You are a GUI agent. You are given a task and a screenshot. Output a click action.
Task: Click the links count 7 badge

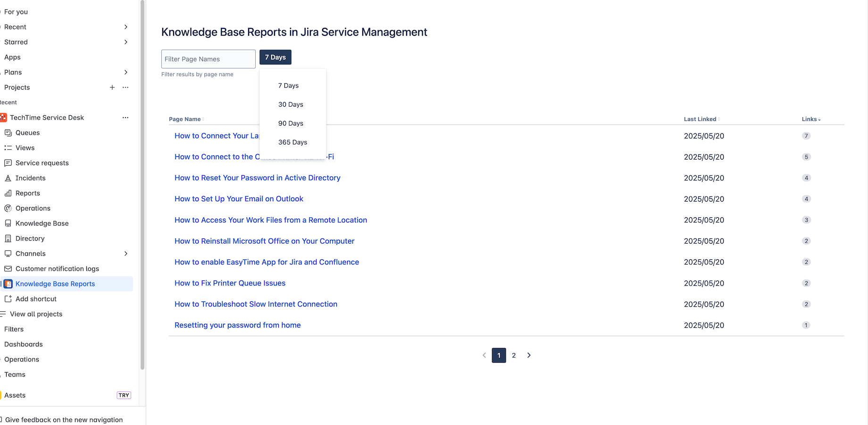click(x=806, y=136)
